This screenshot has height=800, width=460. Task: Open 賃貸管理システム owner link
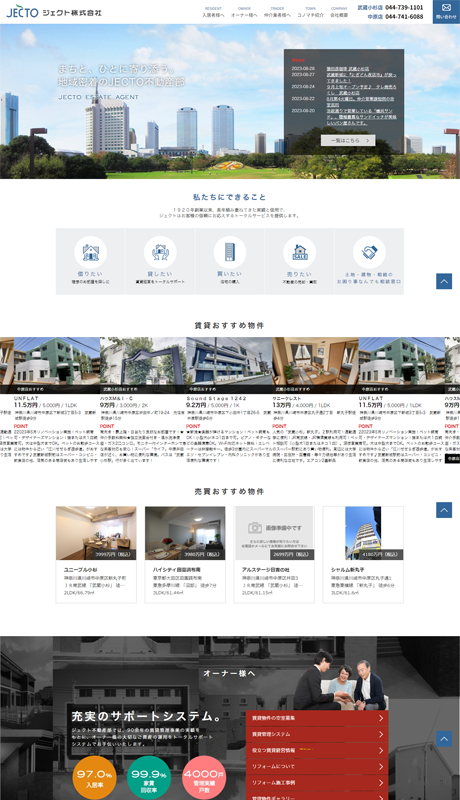tap(317, 734)
